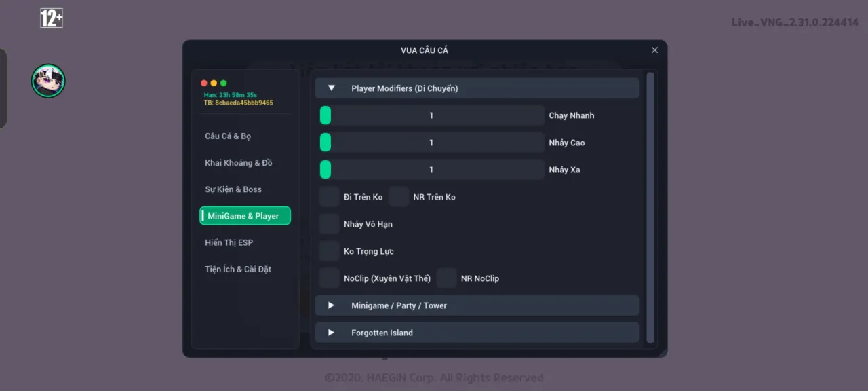This screenshot has height=391, width=868.
Task: Check the NoClip (Xuyên Vật Thể) box
Action: click(330, 278)
